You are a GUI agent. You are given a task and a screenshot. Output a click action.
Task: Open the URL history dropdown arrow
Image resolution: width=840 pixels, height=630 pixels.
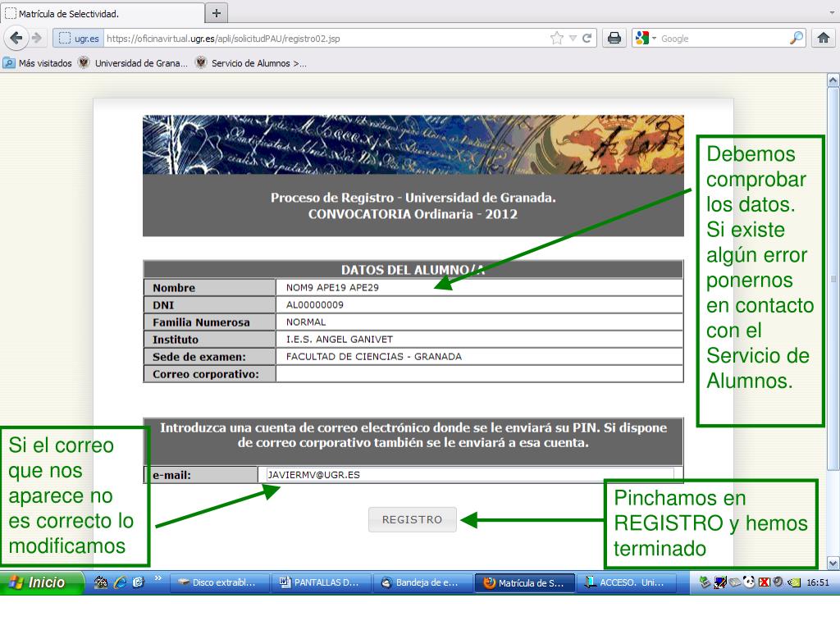point(573,38)
